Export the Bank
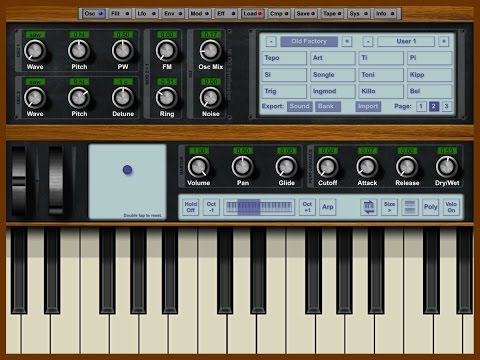This screenshot has height=360, width=480. (328, 106)
